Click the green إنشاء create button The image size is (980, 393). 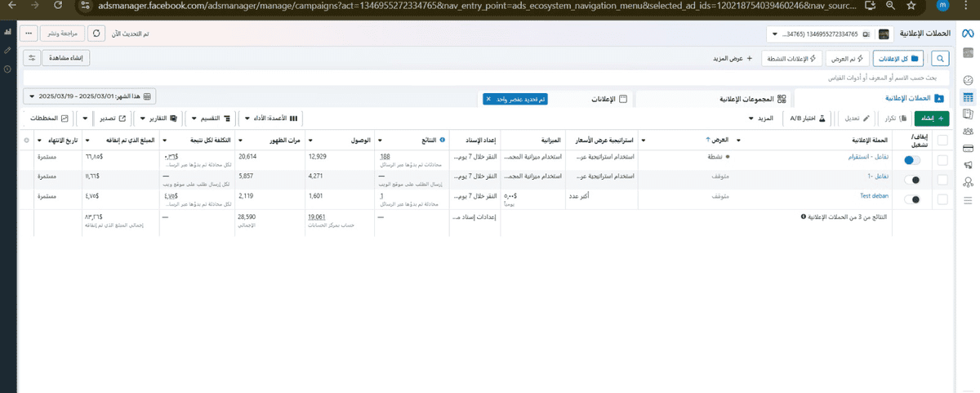point(932,118)
